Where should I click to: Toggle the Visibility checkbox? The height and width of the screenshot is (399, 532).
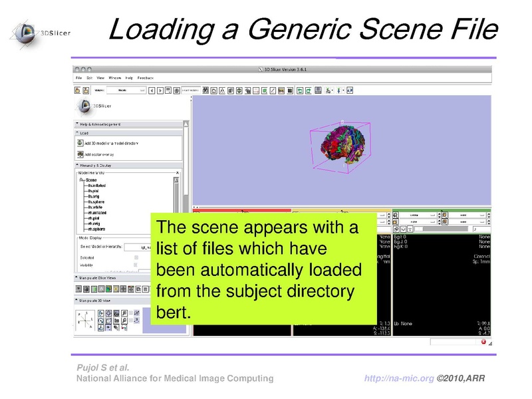coord(136,265)
